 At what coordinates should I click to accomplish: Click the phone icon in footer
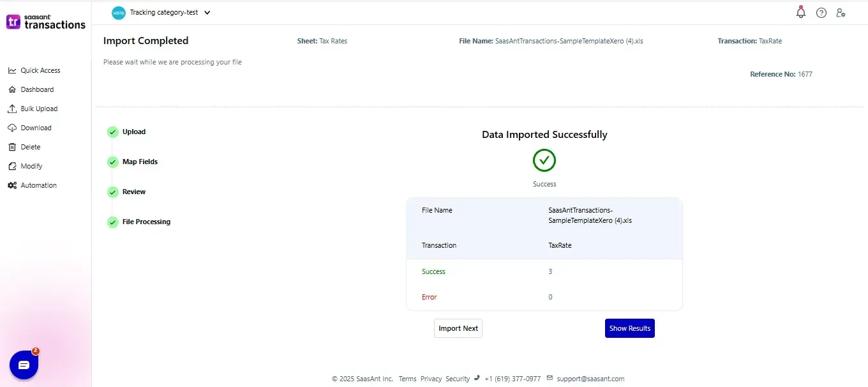point(477,378)
